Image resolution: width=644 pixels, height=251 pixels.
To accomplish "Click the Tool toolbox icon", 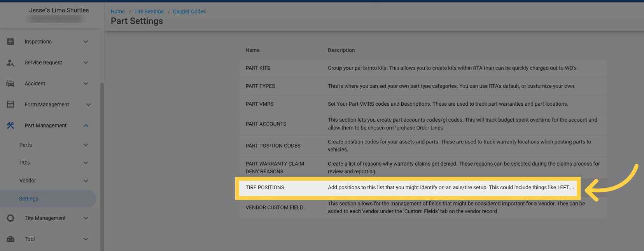I will click(10, 239).
